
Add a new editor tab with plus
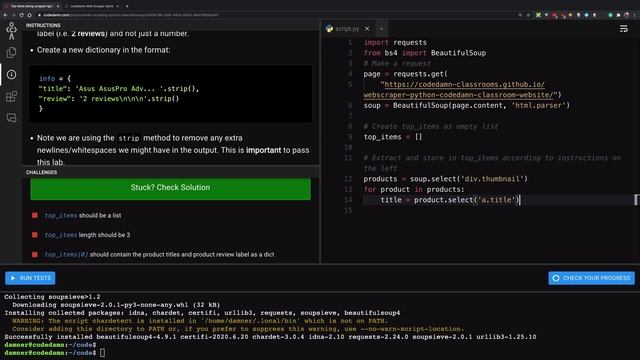coord(382,29)
